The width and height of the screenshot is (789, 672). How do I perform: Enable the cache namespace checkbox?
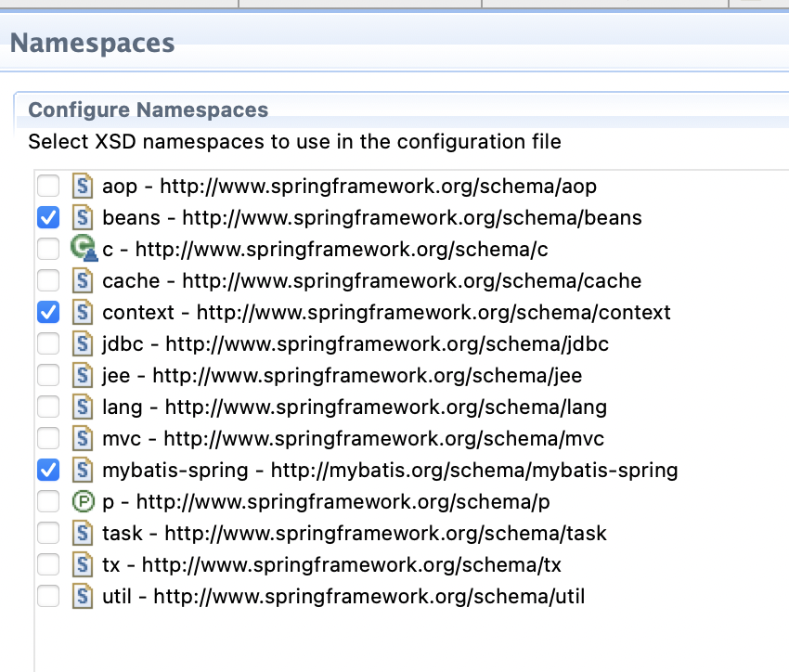point(48,280)
